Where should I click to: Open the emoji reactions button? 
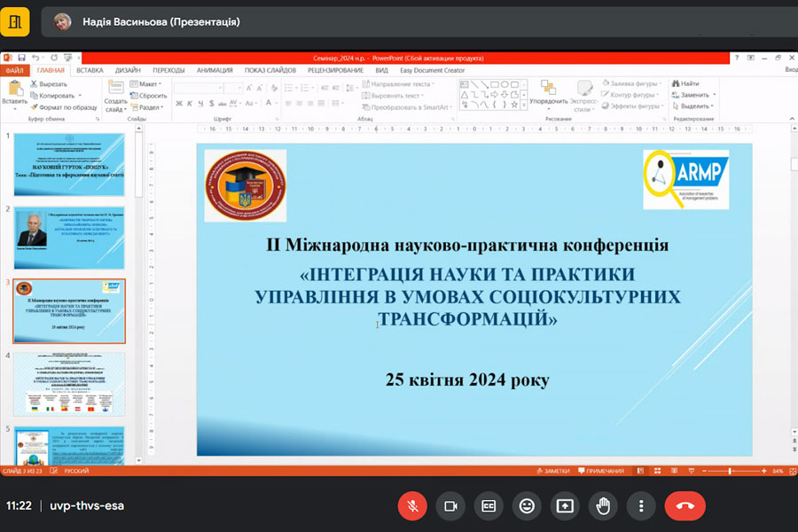[x=527, y=506]
